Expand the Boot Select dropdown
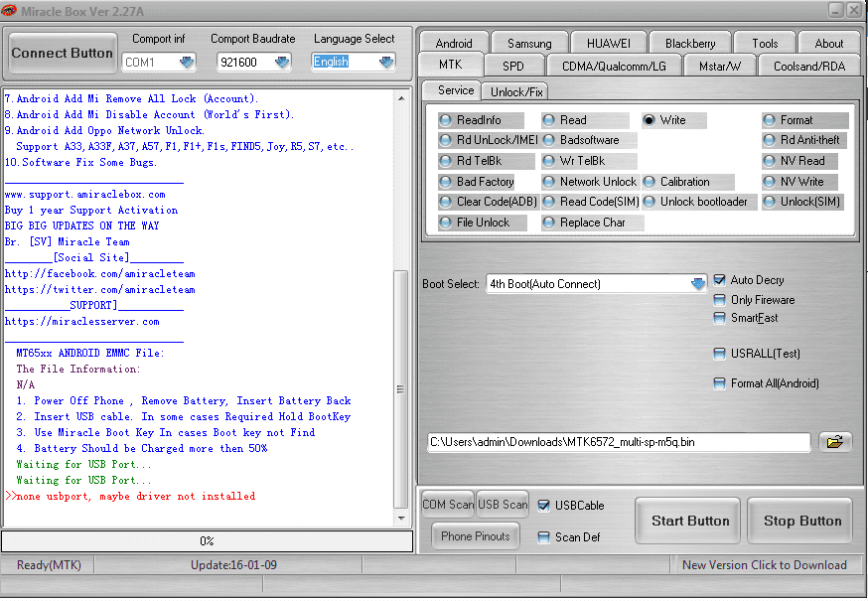The image size is (868, 601). pyautogui.click(x=698, y=283)
